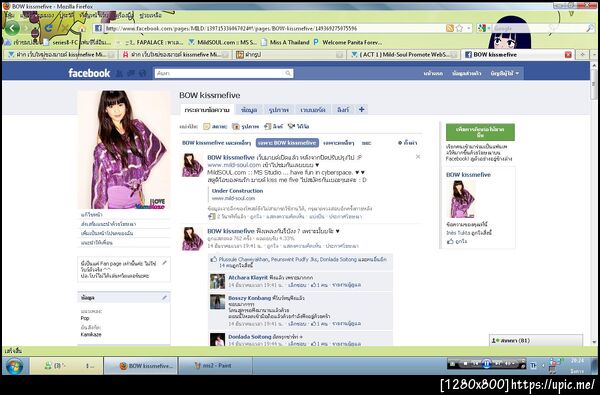Image resolution: width=600 pixels, height=395 pixels.
Task: Click the Profile link in Facebook header
Action: [466, 73]
